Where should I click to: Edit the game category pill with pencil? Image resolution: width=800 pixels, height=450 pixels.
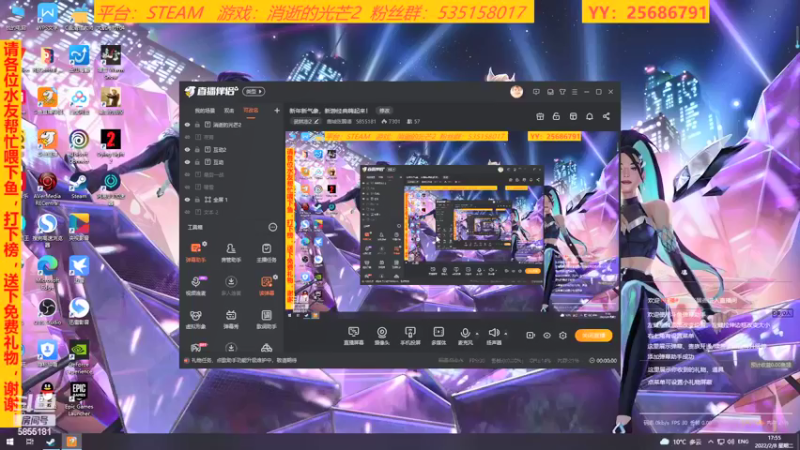click(306, 121)
